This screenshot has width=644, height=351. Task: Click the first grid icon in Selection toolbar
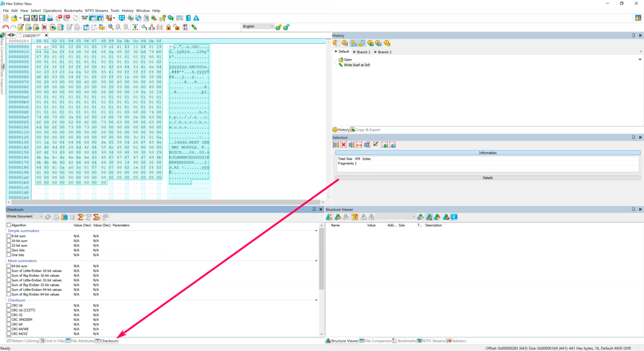coord(336,145)
